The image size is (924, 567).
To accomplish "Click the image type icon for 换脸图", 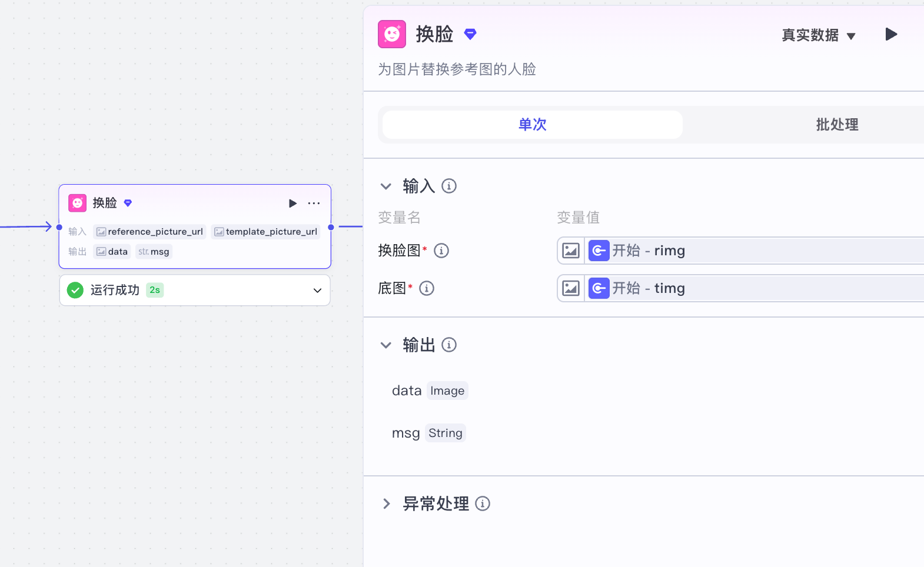I will point(571,251).
